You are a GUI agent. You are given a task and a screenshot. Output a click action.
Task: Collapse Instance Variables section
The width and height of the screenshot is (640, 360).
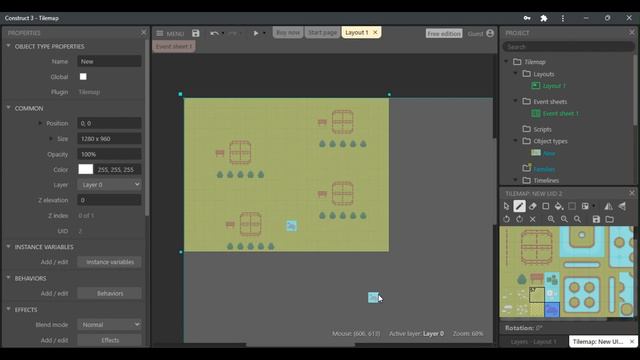(x=9, y=247)
